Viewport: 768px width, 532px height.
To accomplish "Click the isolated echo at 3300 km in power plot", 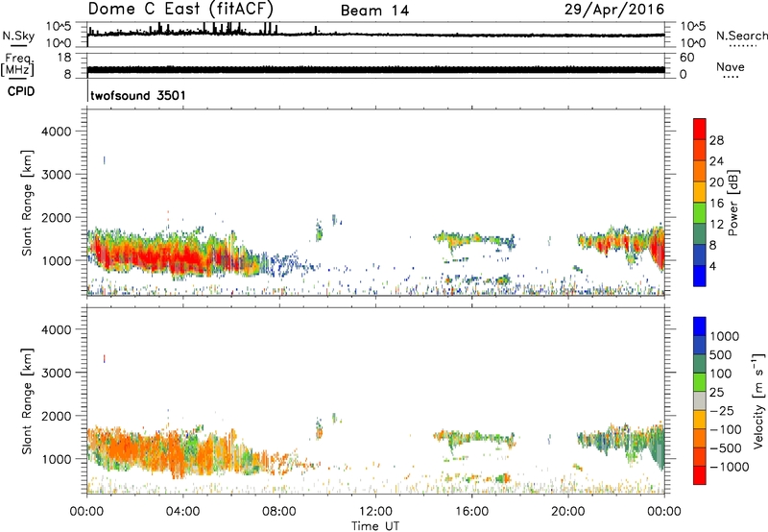I will (x=104, y=159).
